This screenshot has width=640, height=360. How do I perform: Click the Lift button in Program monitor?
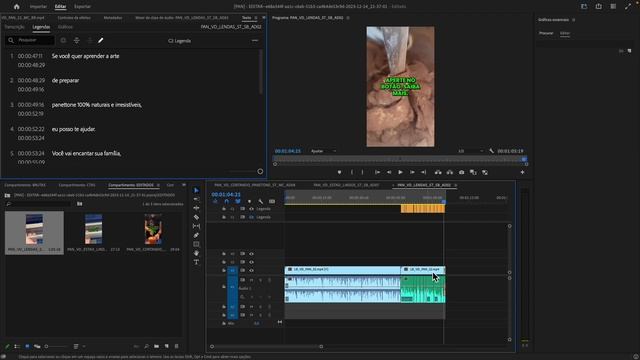[438, 172]
